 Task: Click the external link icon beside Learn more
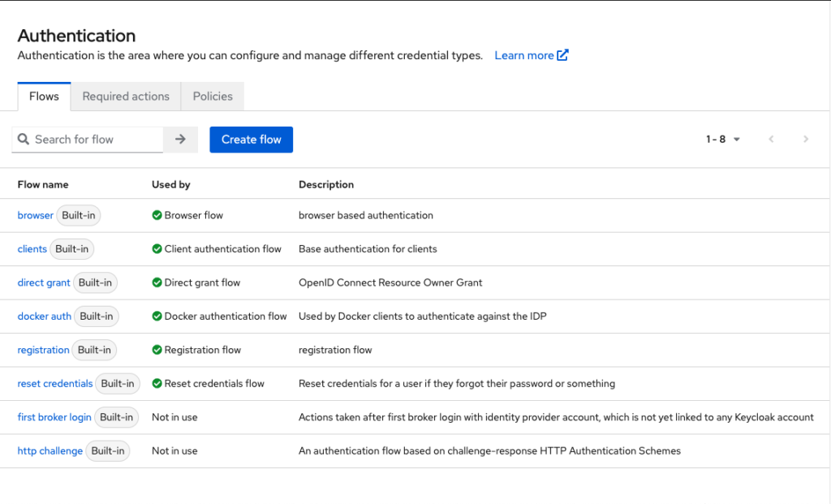(x=563, y=55)
